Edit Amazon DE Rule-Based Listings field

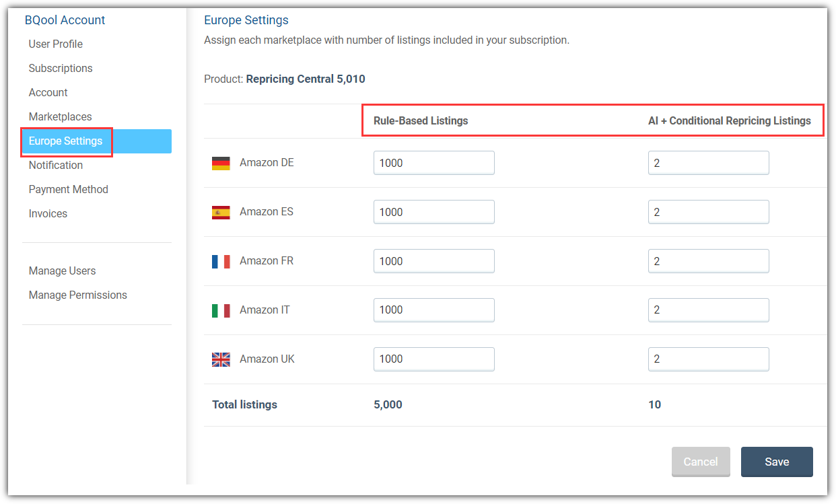tap(434, 163)
